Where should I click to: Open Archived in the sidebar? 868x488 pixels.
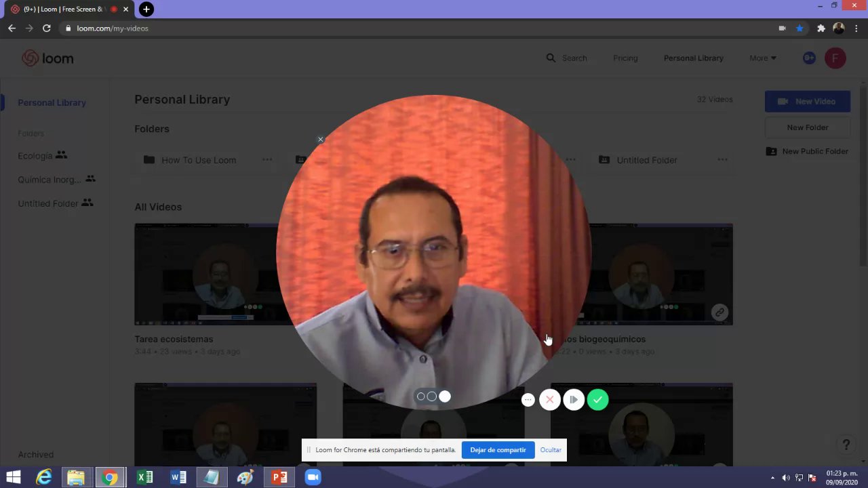[x=35, y=455]
